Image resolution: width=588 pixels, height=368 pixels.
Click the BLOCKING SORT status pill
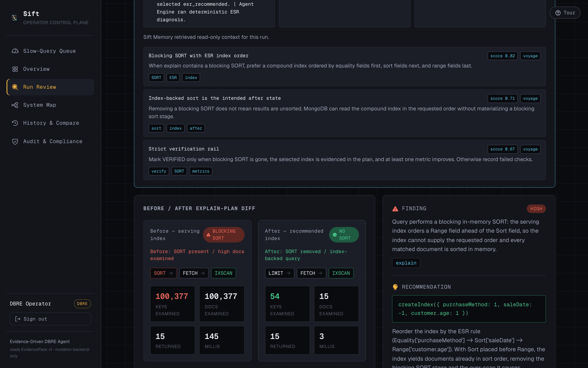(x=224, y=235)
